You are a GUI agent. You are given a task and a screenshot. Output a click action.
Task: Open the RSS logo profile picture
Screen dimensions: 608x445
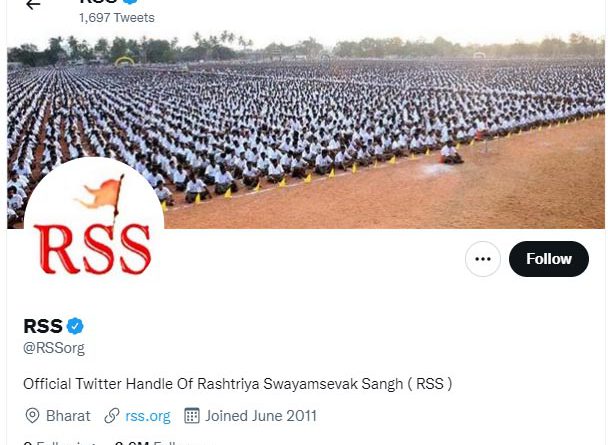(x=94, y=227)
